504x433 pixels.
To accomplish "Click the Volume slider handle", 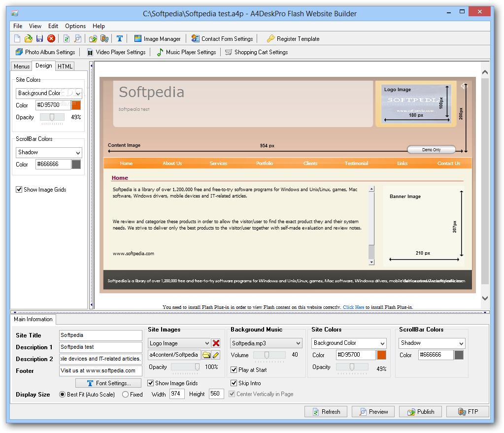I will point(267,355).
